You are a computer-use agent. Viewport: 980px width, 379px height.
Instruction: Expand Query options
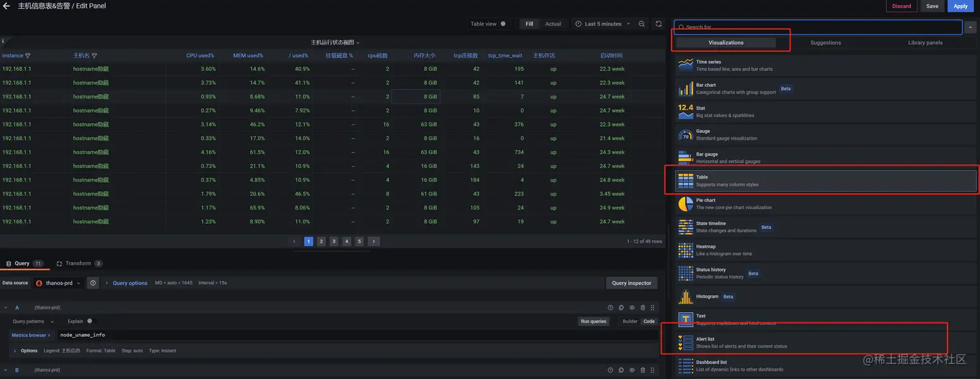click(130, 283)
